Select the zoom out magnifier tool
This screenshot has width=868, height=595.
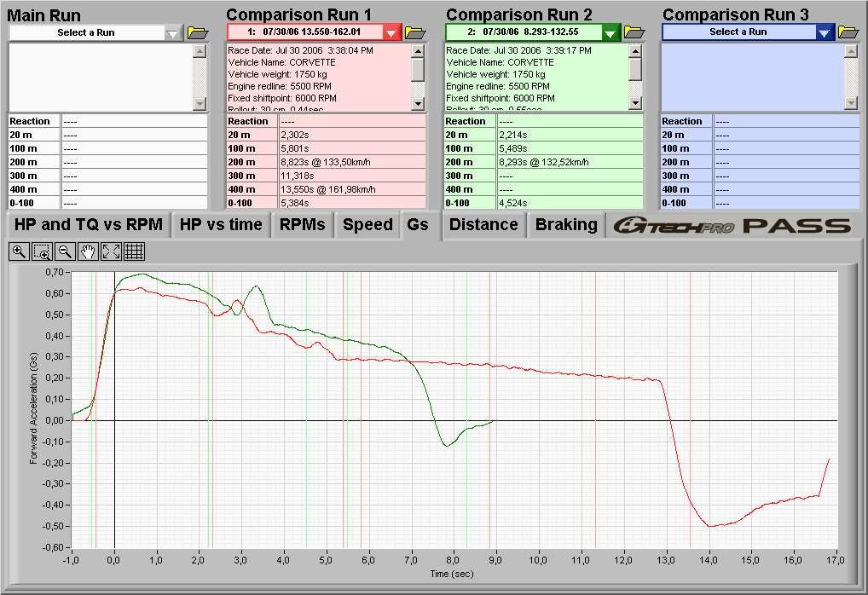click(x=64, y=251)
